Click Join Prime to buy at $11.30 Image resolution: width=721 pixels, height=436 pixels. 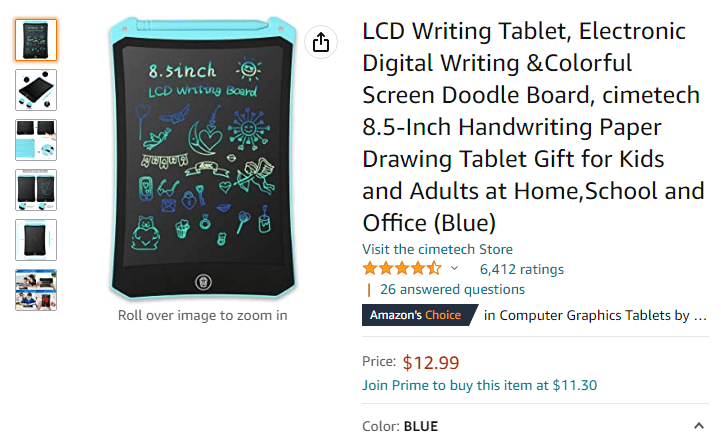[480, 385]
